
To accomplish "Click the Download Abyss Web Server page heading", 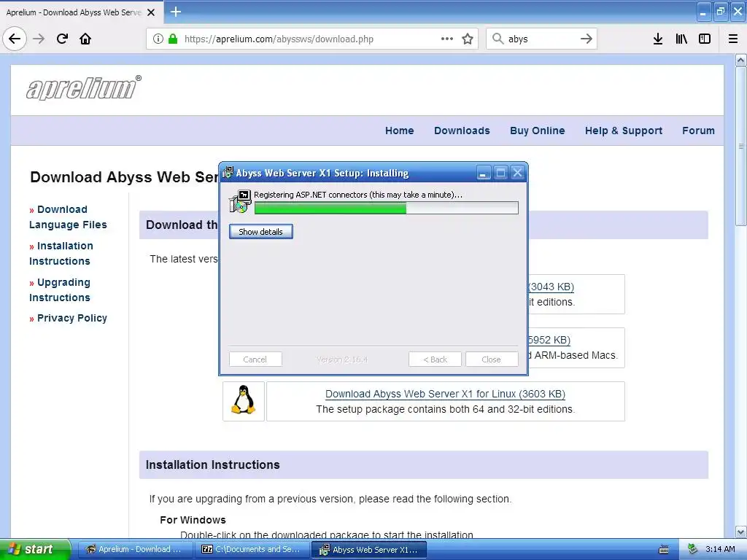I will (x=124, y=177).
